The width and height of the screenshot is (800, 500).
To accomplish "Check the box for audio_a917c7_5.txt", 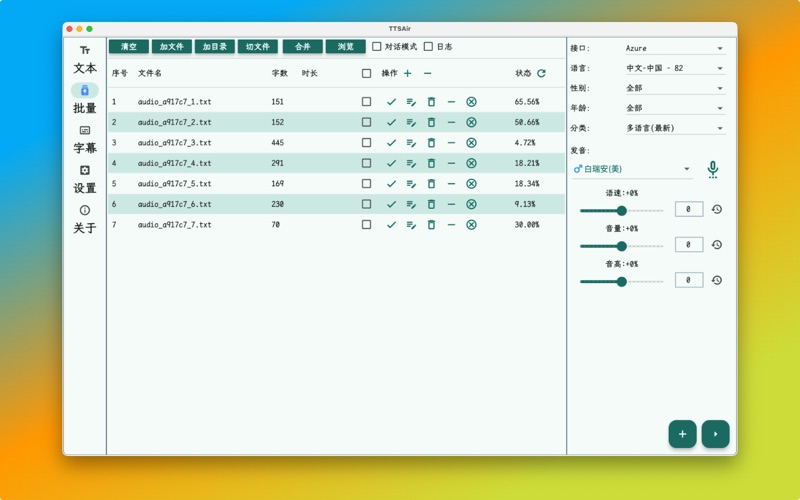I will click(366, 184).
